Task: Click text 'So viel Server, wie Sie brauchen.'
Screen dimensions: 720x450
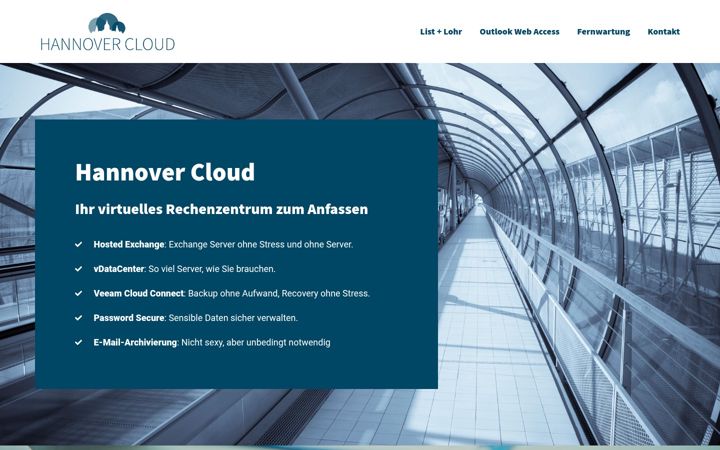Action: (212, 269)
